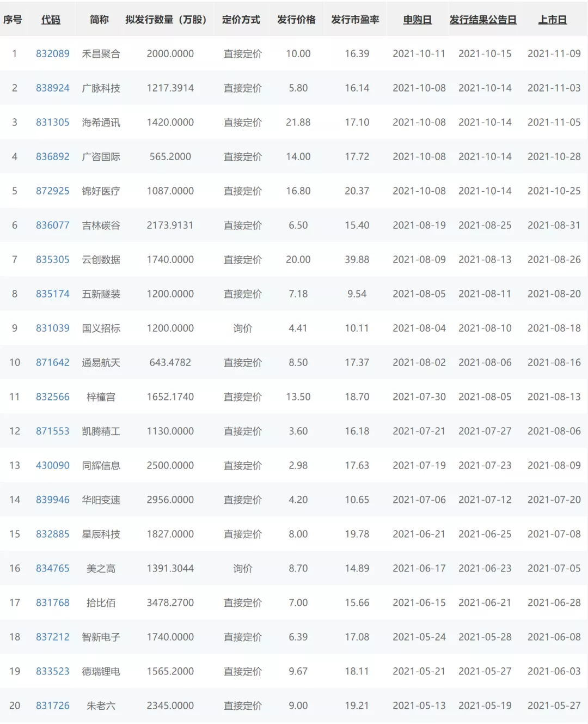Sort table by 代码 column header
Image resolution: width=588 pixels, height=724 pixels.
[51, 20]
